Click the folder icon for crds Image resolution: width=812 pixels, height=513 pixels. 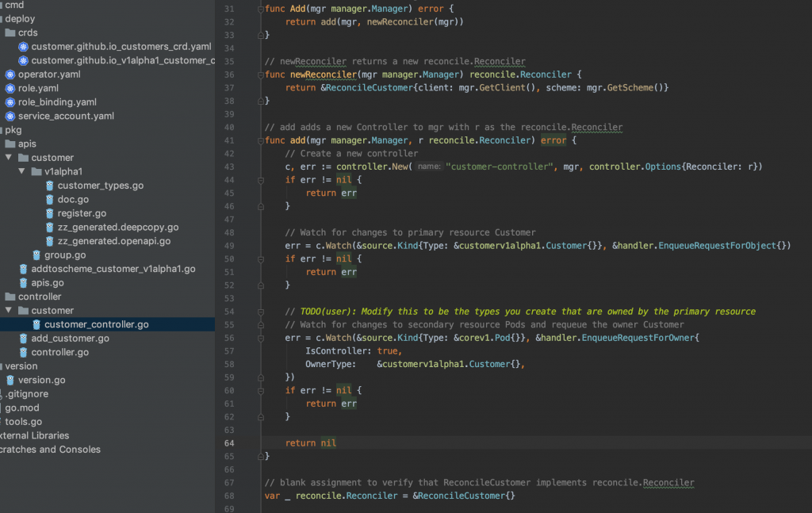click(x=10, y=33)
